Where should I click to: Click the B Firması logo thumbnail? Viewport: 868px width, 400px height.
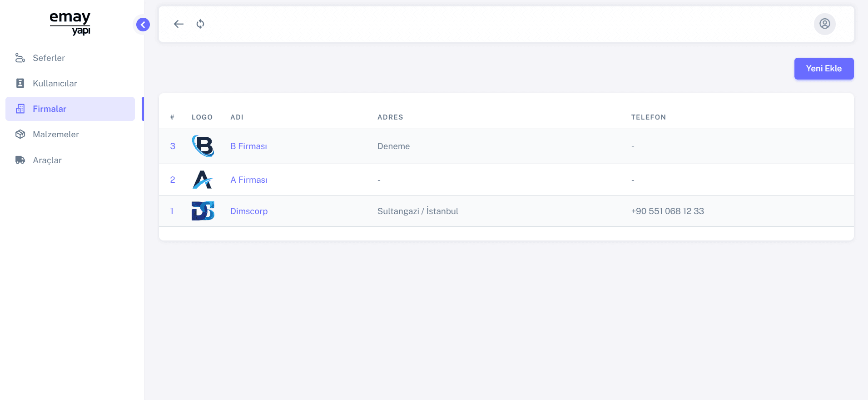pos(203,146)
